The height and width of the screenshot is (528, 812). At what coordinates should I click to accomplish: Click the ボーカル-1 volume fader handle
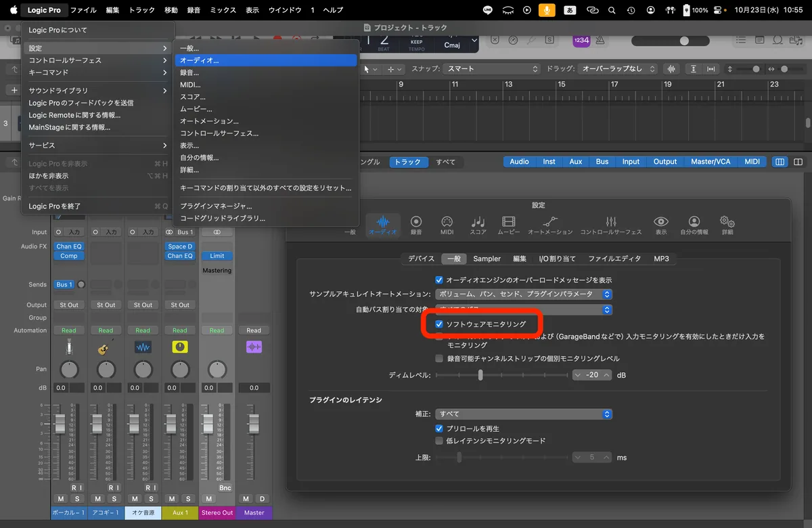pos(60,424)
